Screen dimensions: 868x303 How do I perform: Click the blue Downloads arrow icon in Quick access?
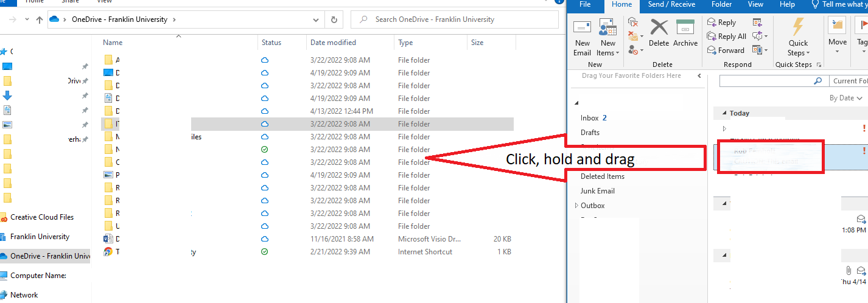coord(7,96)
